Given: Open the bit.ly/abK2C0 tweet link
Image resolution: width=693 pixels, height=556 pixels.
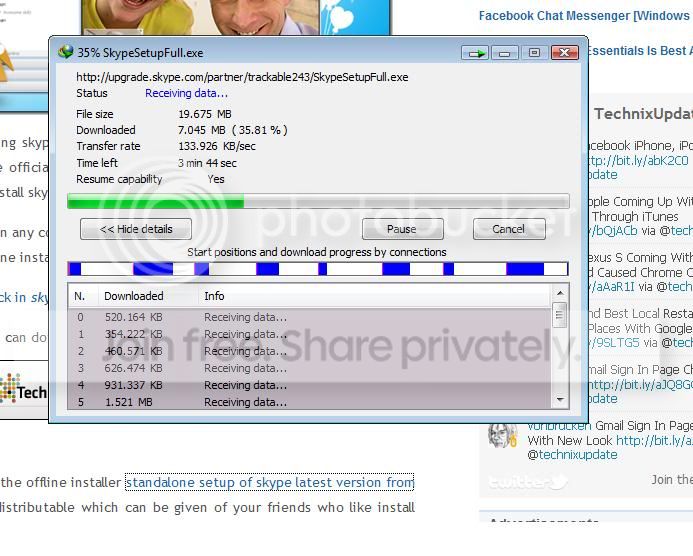Looking at the screenshot, I should point(639,160).
